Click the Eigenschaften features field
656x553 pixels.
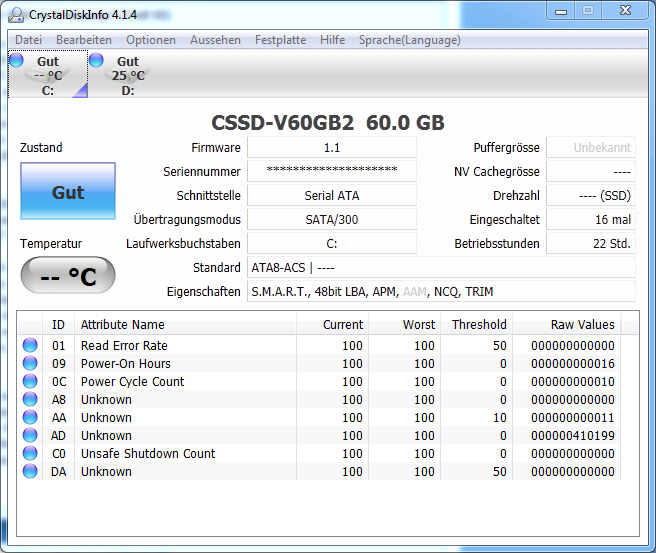(441, 291)
